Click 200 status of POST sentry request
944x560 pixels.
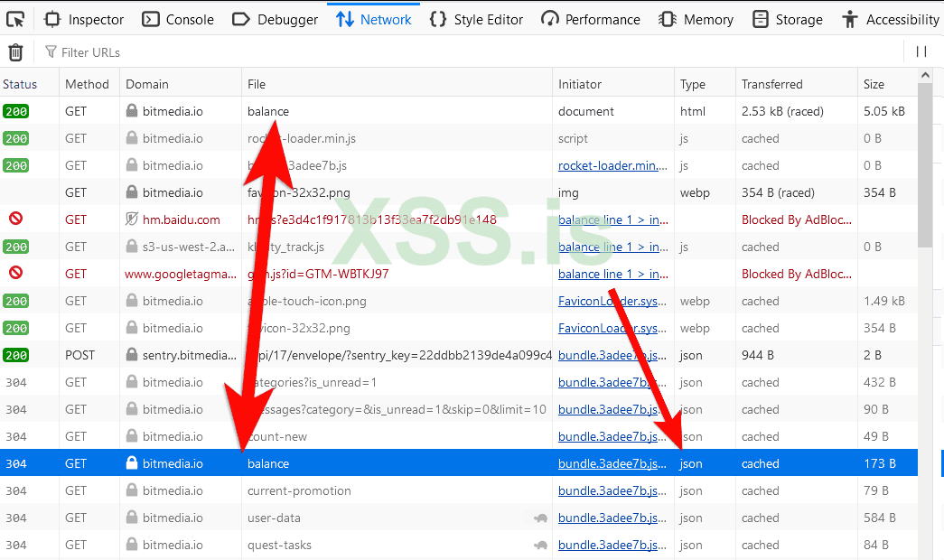point(16,355)
